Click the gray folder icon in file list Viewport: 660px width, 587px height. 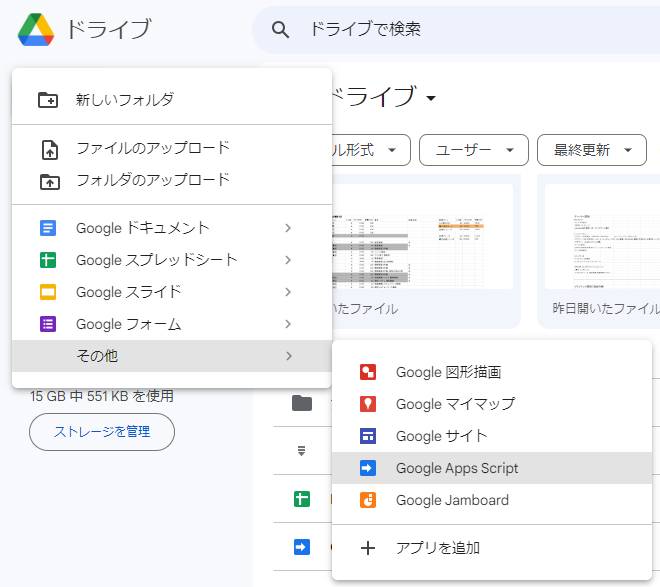302,403
